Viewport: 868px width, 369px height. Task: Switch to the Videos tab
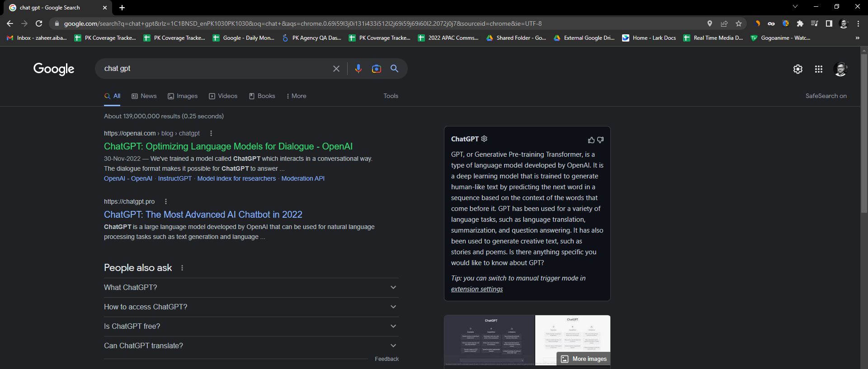(223, 96)
